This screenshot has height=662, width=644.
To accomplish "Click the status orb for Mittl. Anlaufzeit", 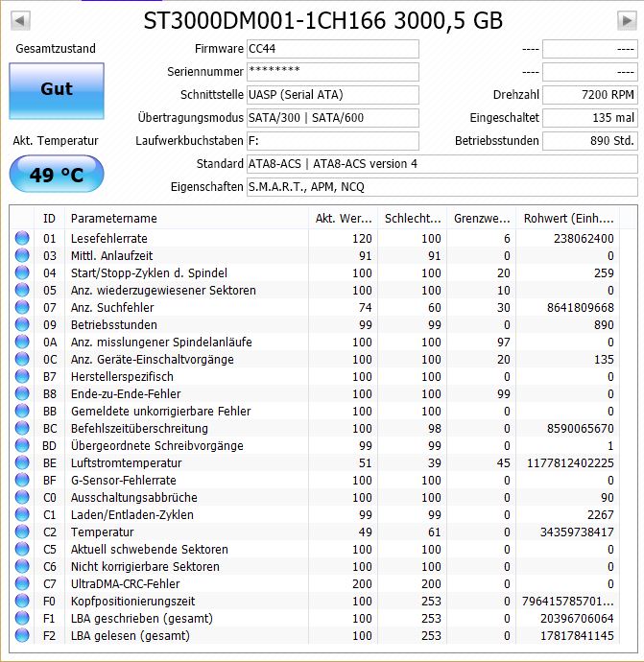I will pos(22,255).
